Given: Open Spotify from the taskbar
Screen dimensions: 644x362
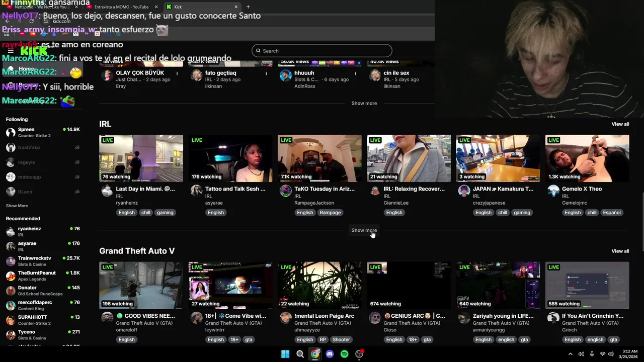Looking at the screenshot, I should 344,354.
